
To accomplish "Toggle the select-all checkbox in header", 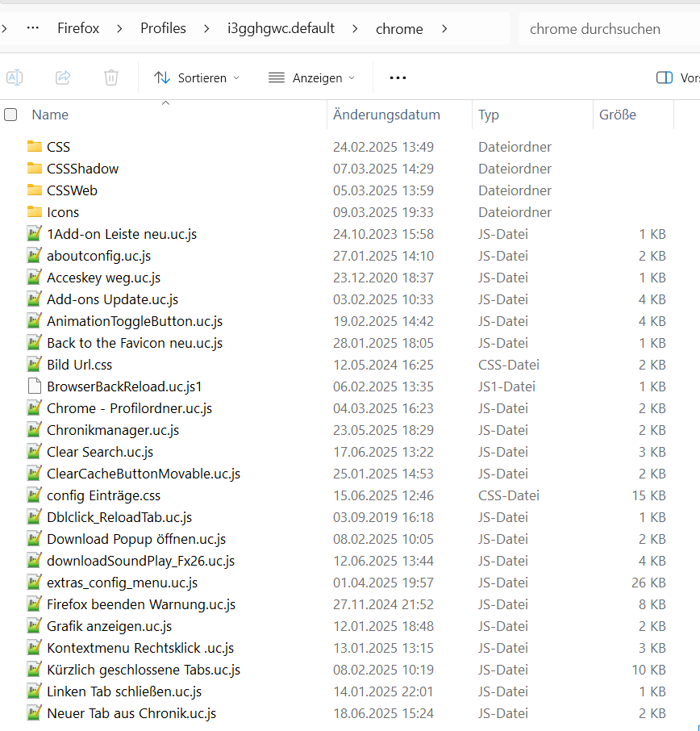I will click(x=10, y=115).
